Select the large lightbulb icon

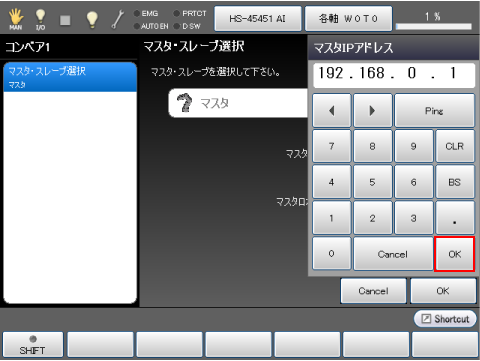(x=92, y=19)
